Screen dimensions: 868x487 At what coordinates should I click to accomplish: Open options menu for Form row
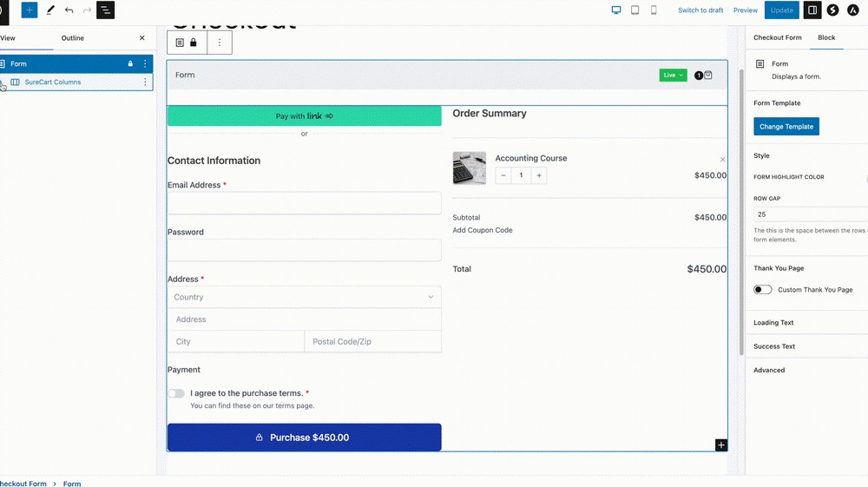tap(145, 63)
